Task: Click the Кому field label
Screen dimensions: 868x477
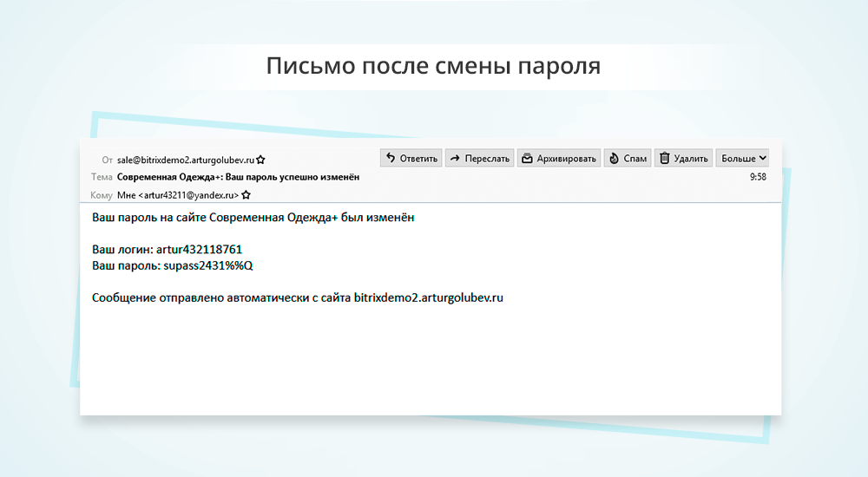Action: [x=102, y=195]
